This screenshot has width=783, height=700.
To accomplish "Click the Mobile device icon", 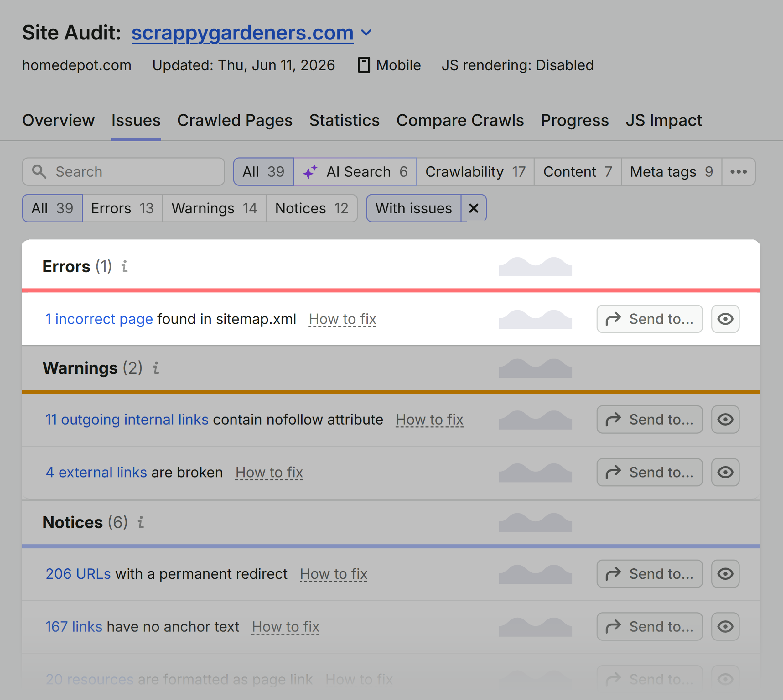I will pyautogui.click(x=364, y=65).
